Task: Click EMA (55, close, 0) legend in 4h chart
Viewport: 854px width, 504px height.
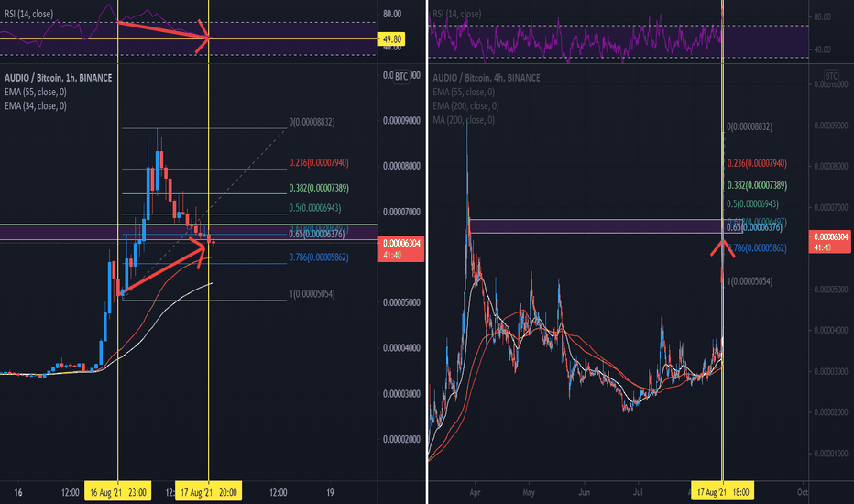Action: coord(464,92)
